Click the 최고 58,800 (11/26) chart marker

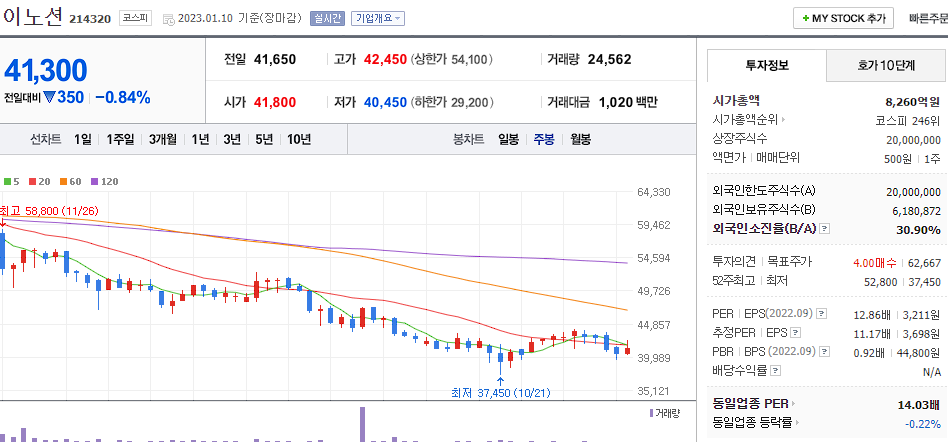click(49, 211)
